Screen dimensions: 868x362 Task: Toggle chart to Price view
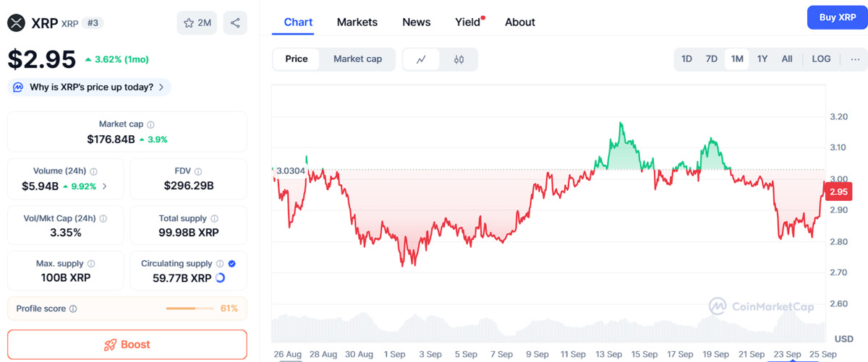click(x=297, y=59)
